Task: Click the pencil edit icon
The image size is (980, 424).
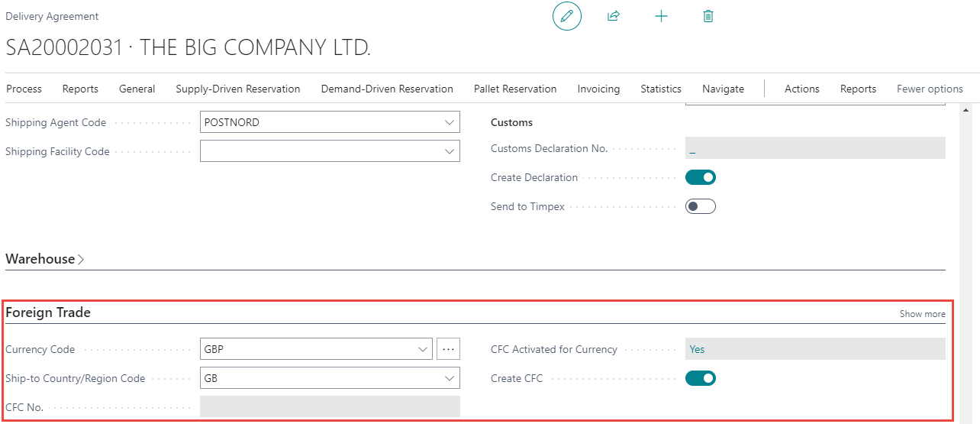Action: tap(566, 16)
